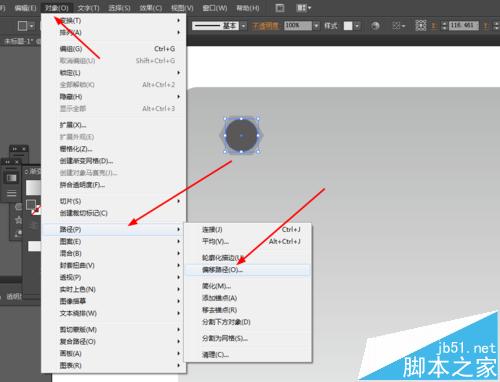Viewport: 500px width, 382px height.
Task: Choose 编组(G) Ctrl+G
Action: [113, 49]
